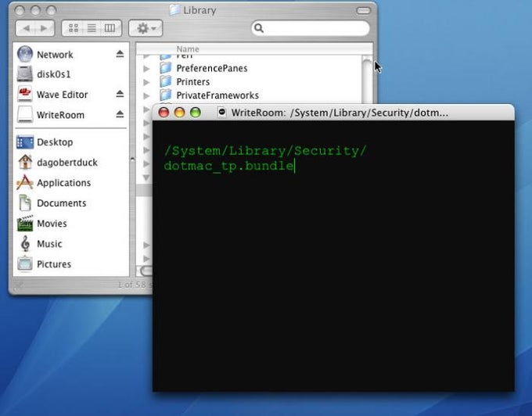Zoom the WriteRoom window with green button
The height and width of the screenshot is (416, 532).
point(196,113)
